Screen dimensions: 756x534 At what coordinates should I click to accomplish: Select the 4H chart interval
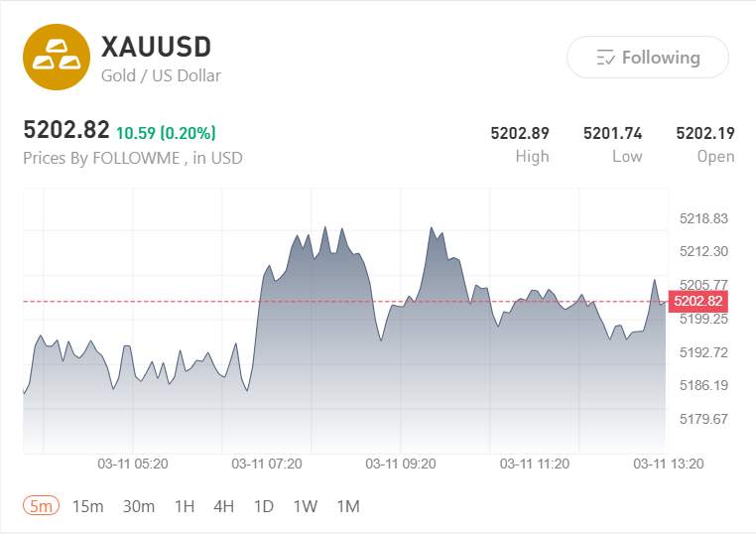(x=224, y=506)
